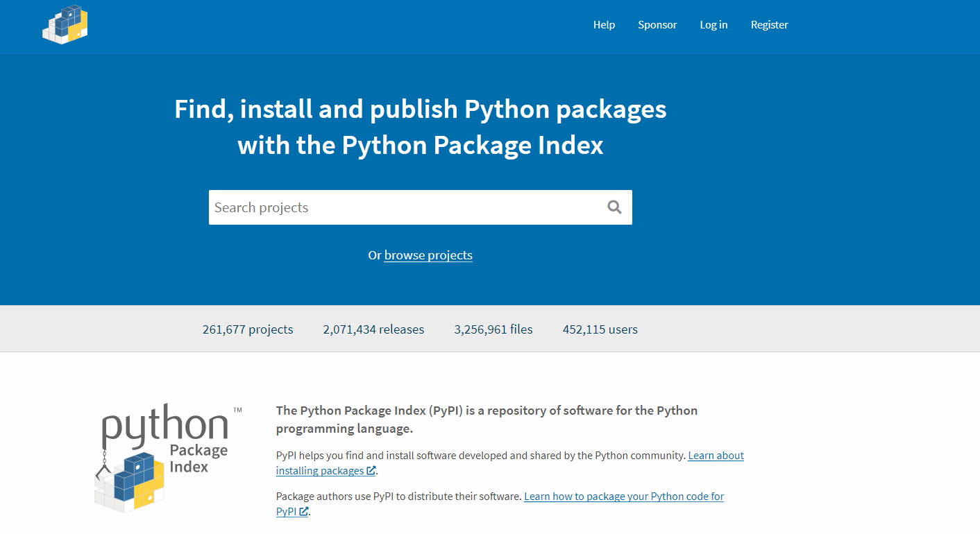
Task: Click the TM symbol beside the python wordmark
Action: [237, 409]
